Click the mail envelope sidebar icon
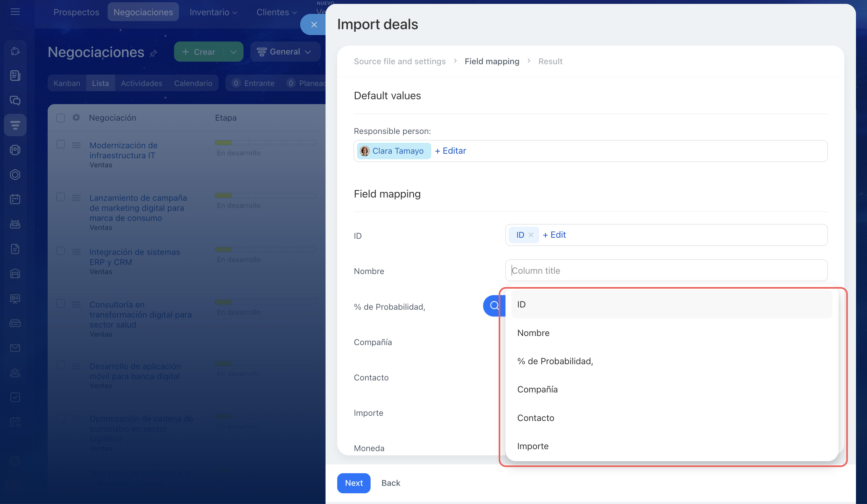The image size is (867, 504). 15,348
